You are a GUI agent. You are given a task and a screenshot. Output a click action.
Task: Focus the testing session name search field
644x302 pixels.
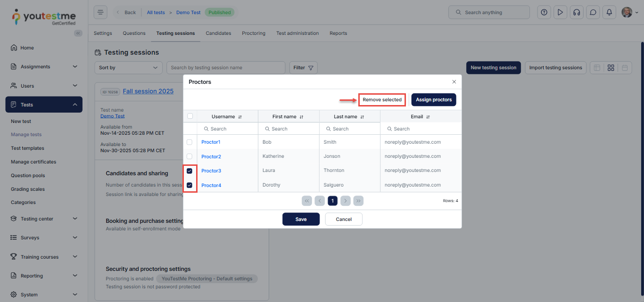[x=226, y=68]
